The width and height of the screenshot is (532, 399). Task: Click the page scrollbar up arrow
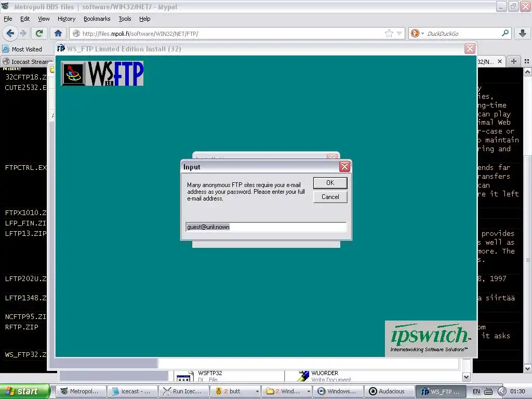point(528,72)
